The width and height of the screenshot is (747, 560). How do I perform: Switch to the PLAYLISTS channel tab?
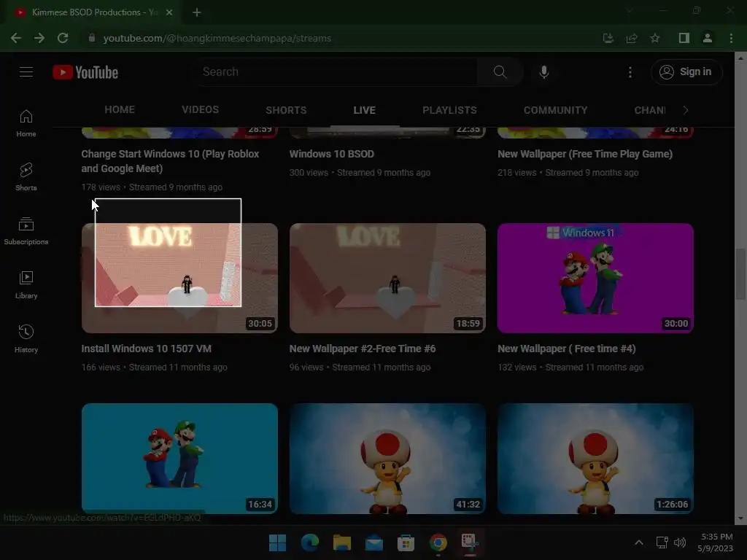click(x=449, y=110)
